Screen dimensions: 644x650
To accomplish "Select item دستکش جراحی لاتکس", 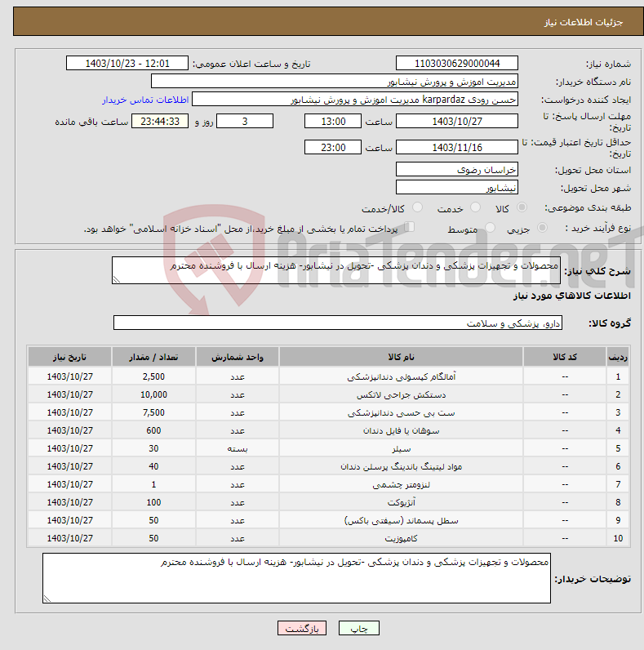I will pos(401,394).
